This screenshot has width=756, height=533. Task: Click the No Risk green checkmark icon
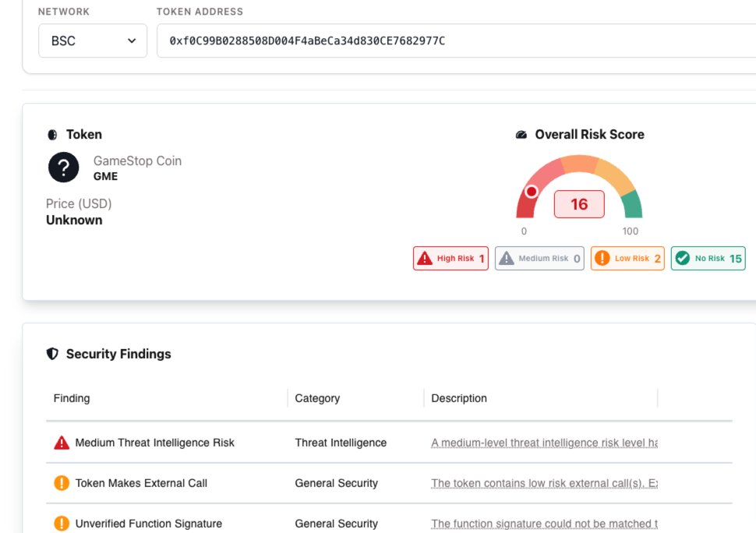(x=682, y=258)
